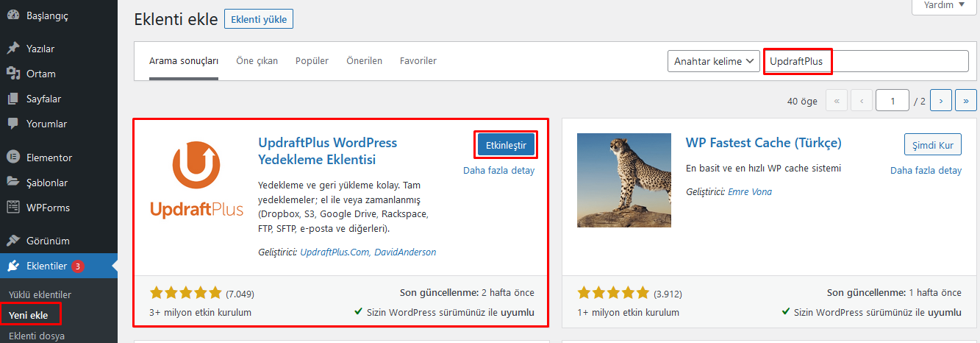Click the WPForms sidebar icon

click(x=13, y=208)
